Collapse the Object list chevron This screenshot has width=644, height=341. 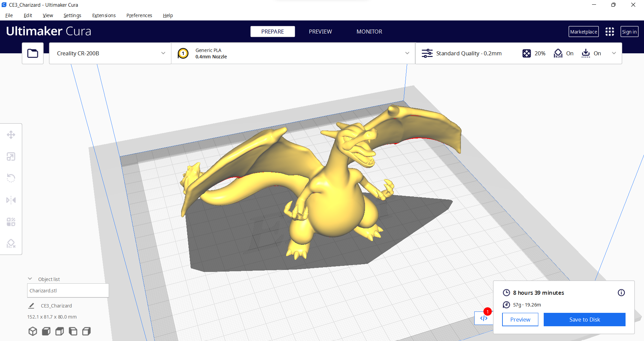[30, 279]
